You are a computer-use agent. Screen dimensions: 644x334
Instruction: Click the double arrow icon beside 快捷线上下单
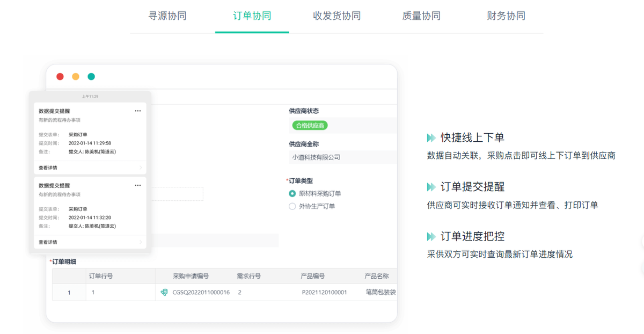(431, 138)
